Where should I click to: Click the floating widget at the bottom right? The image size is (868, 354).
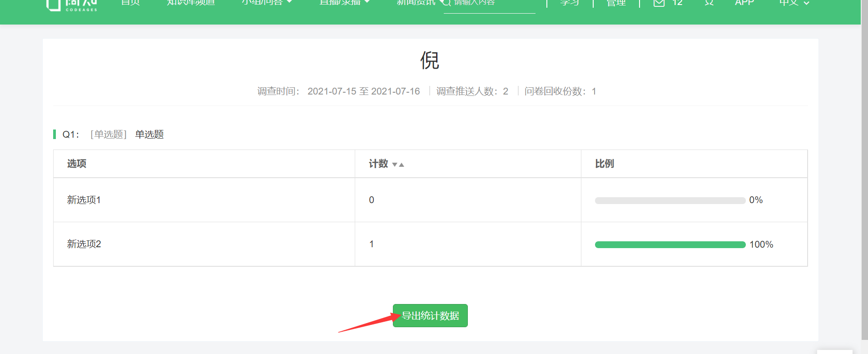tap(834, 352)
